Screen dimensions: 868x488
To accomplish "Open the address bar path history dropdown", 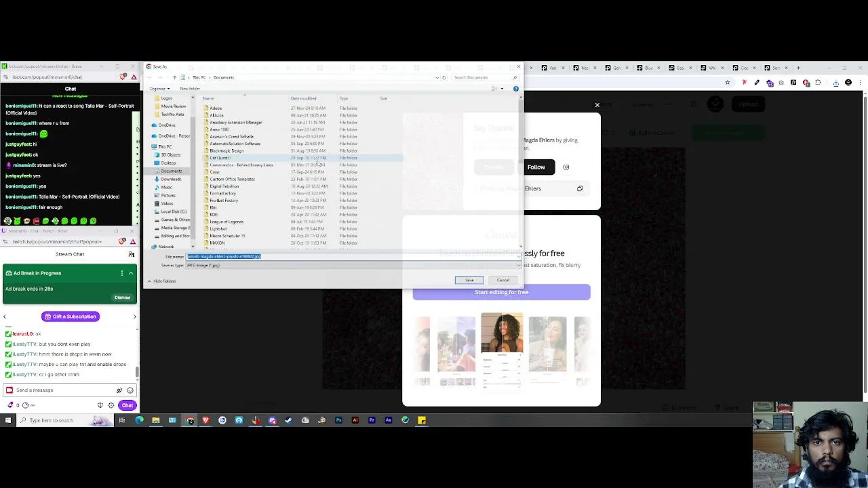I will (437, 77).
